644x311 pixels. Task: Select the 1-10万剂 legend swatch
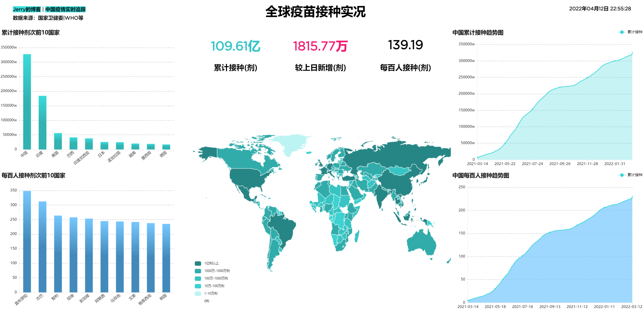tap(198, 294)
